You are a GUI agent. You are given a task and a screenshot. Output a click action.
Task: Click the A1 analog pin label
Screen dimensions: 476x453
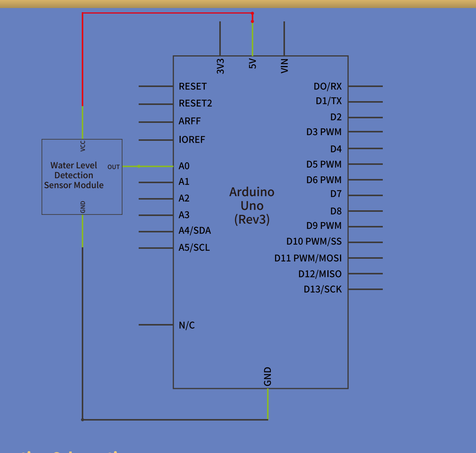click(184, 182)
